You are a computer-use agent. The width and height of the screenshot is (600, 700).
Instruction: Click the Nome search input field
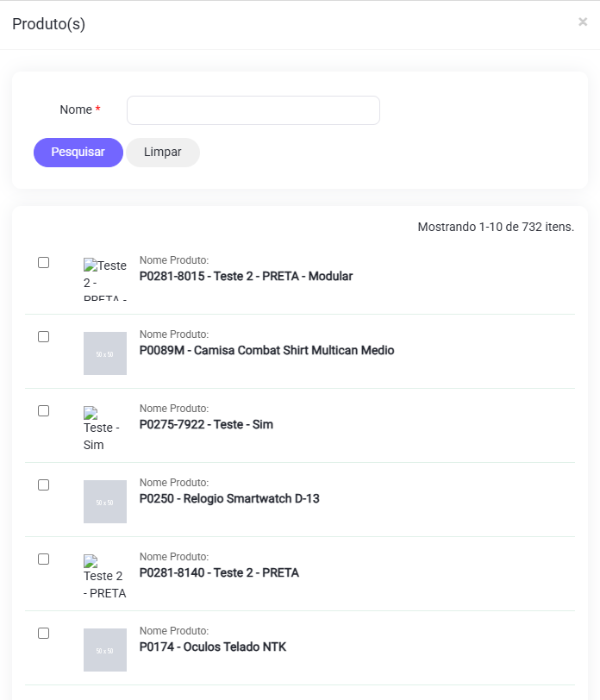pos(253,110)
